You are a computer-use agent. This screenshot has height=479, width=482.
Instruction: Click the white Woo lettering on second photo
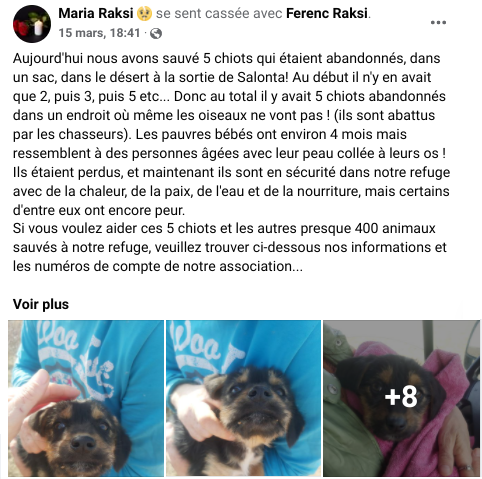(x=197, y=340)
